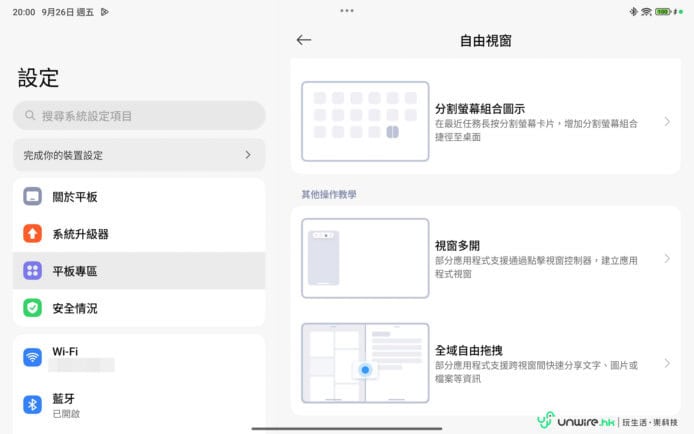Tap the purple 平板專區 icon

[33, 271]
